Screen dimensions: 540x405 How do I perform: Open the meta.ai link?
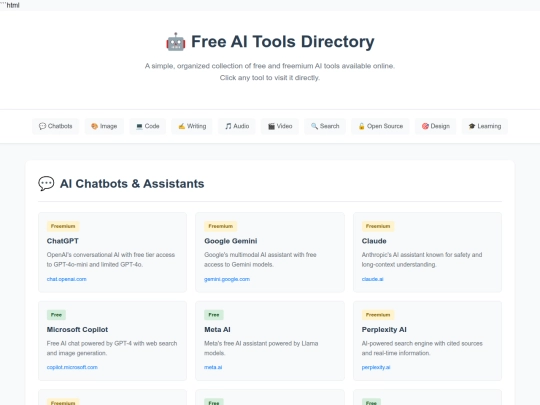[213, 367]
